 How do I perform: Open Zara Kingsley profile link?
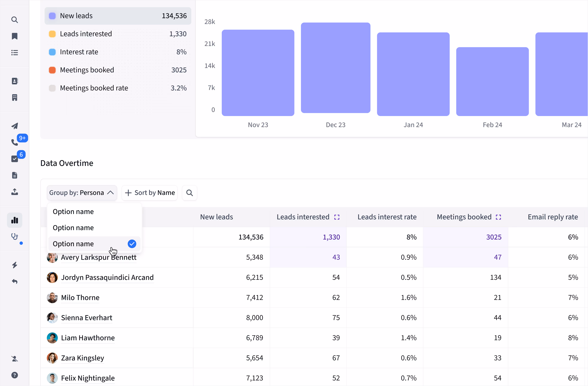pos(83,358)
